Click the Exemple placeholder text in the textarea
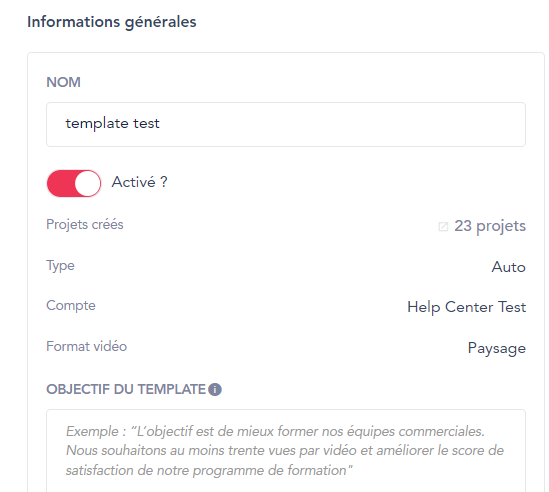 click(x=285, y=451)
